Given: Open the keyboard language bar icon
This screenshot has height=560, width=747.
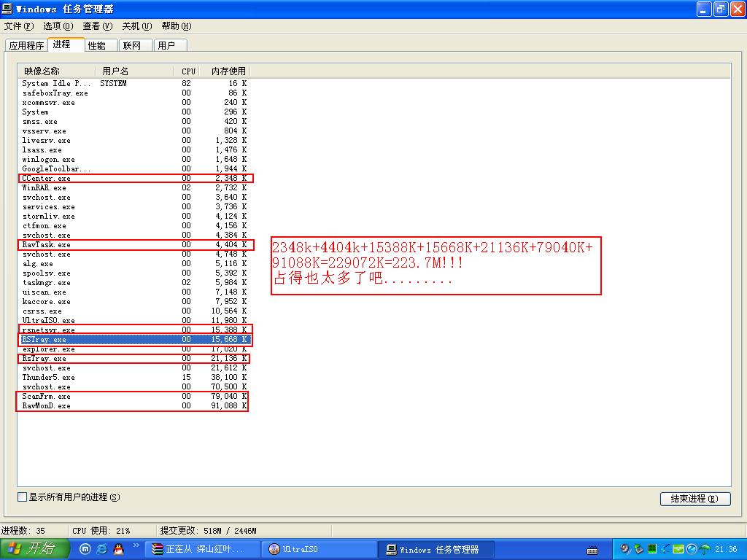Looking at the screenshot, I should pos(592,551).
